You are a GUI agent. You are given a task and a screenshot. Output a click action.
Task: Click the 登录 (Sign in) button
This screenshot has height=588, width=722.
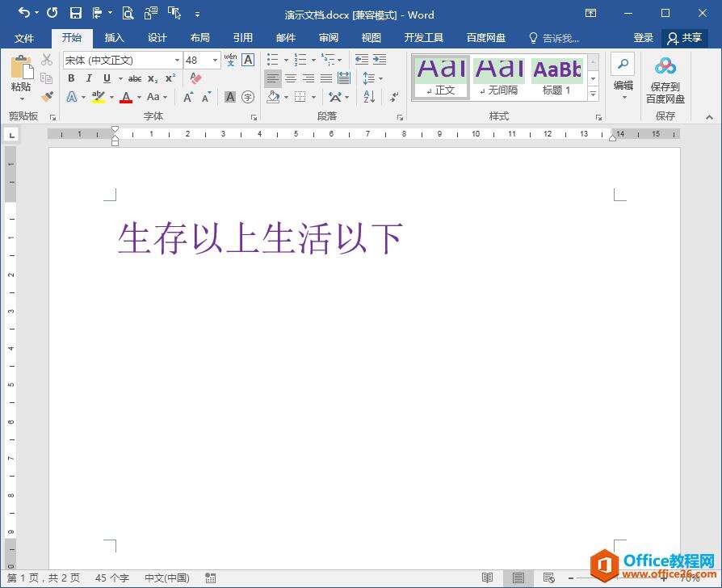tap(644, 38)
